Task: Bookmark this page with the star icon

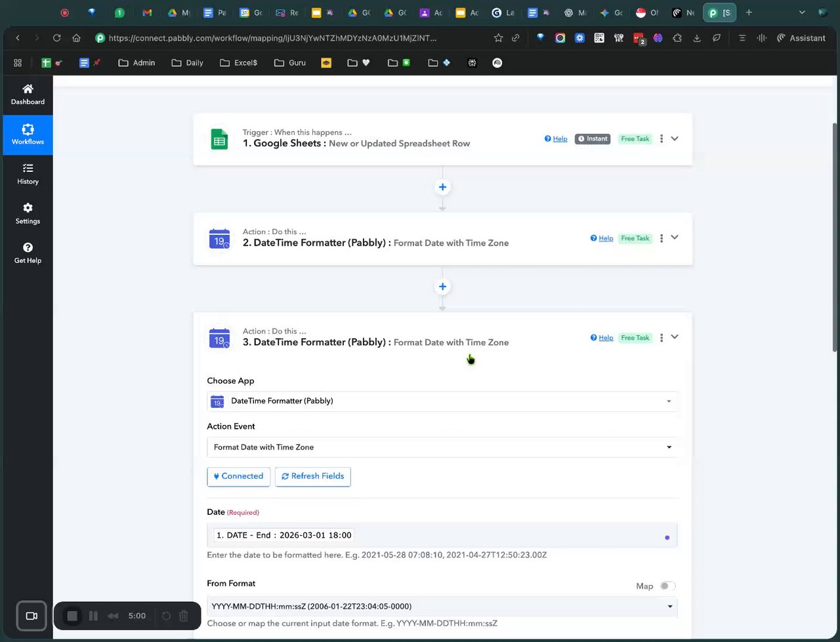Action: click(x=498, y=38)
